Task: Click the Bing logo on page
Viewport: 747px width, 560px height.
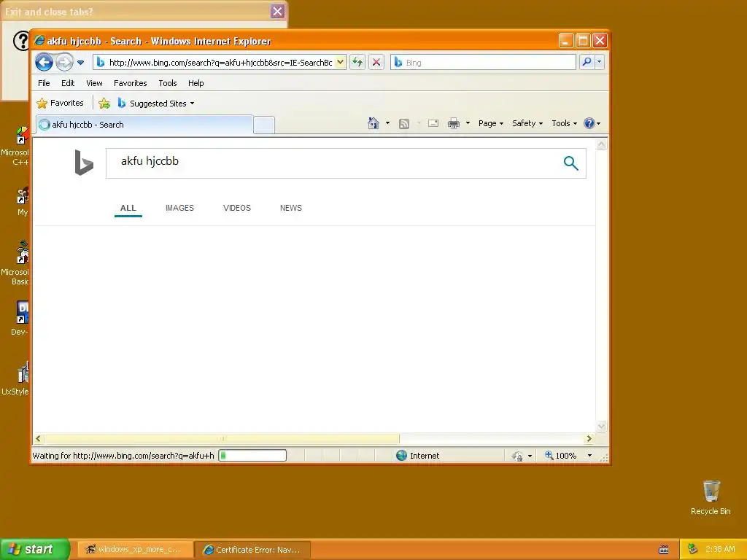Action: pos(84,163)
